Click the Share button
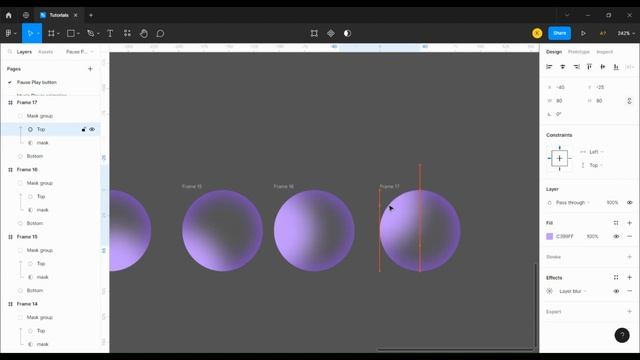640x360 pixels. pyautogui.click(x=560, y=33)
